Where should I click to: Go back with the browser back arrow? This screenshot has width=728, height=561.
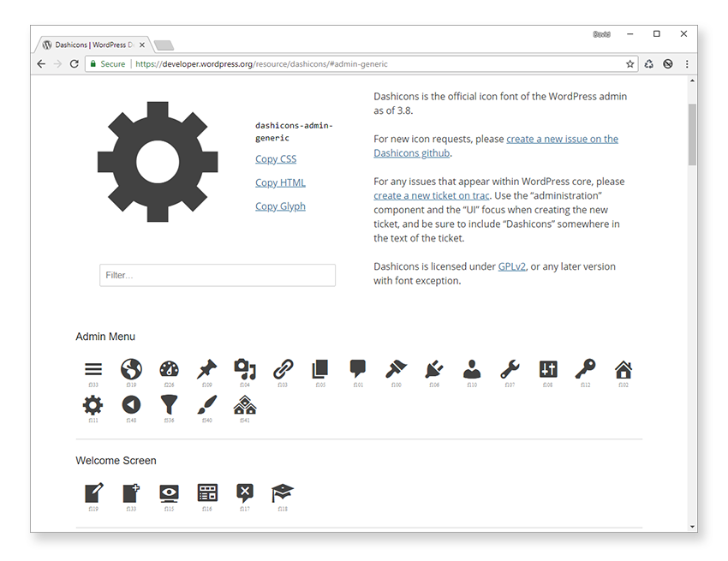41,64
